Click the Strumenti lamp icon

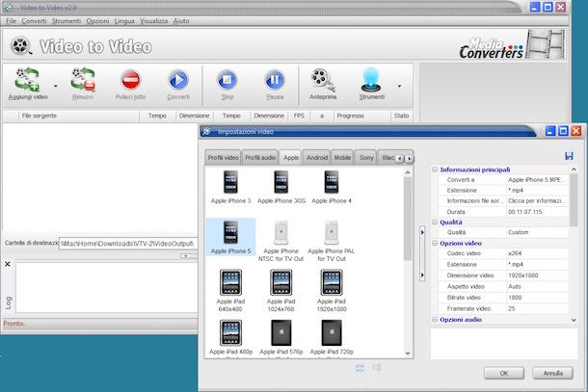pos(371,79)
